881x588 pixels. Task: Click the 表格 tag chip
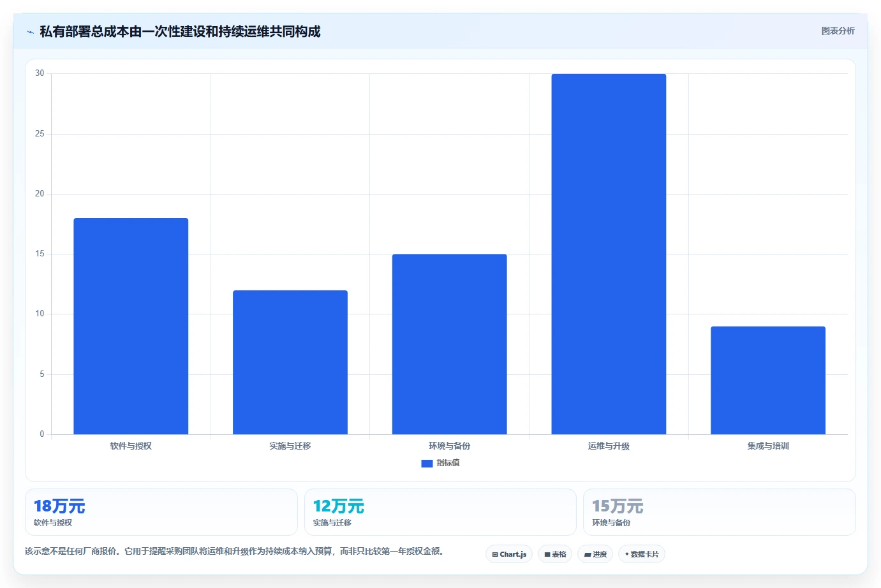pyautogui.click(x=555, y=554)
